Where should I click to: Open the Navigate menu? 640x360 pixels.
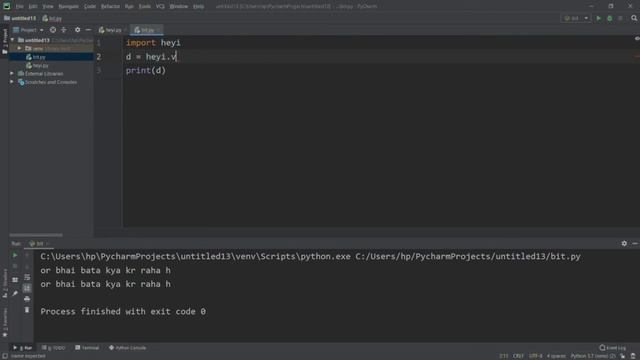click(x=68, y=7)
